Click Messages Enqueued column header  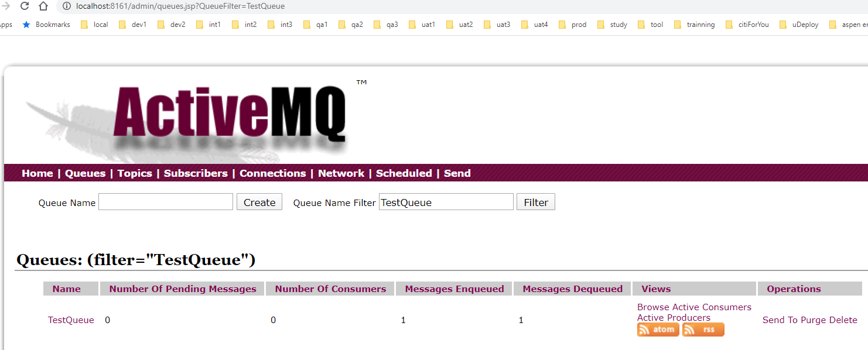pos(454,289)
